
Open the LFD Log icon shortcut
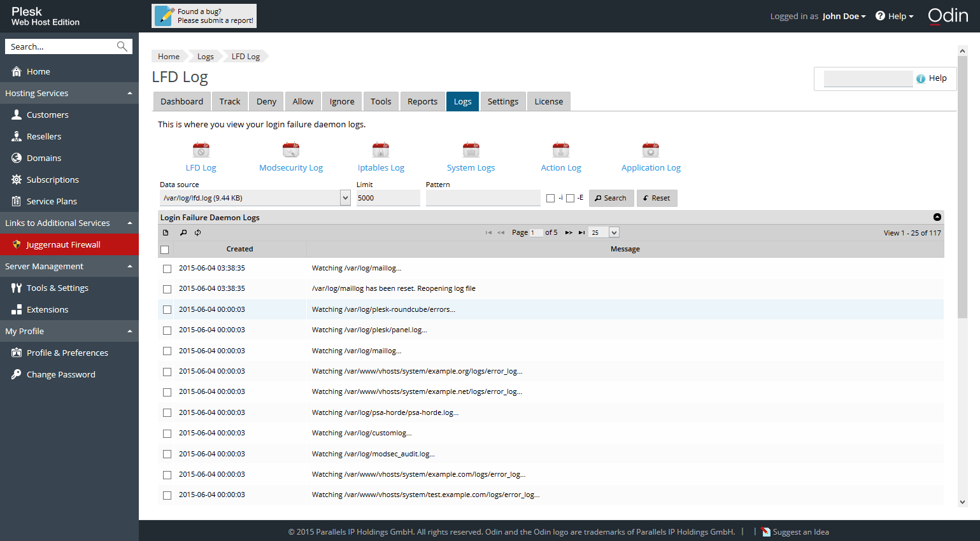point(201,150)
